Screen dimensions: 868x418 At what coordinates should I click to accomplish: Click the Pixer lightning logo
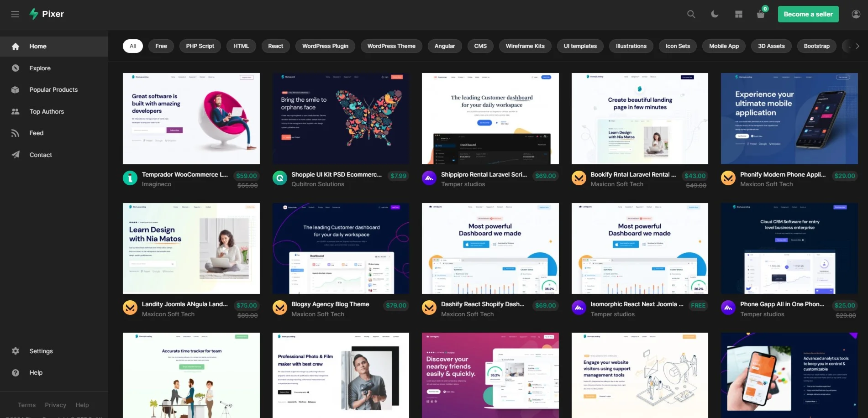tap(34, 14)
